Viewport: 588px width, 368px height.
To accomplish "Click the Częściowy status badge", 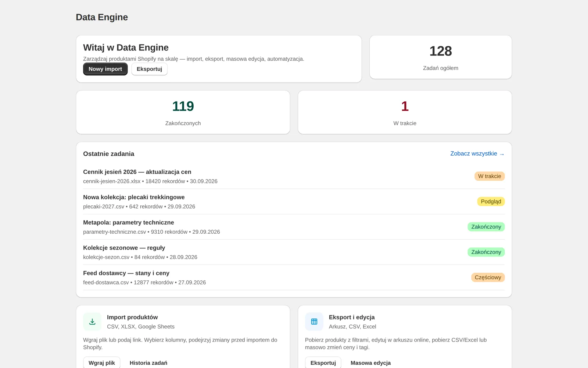I will (x=488, y=277).
